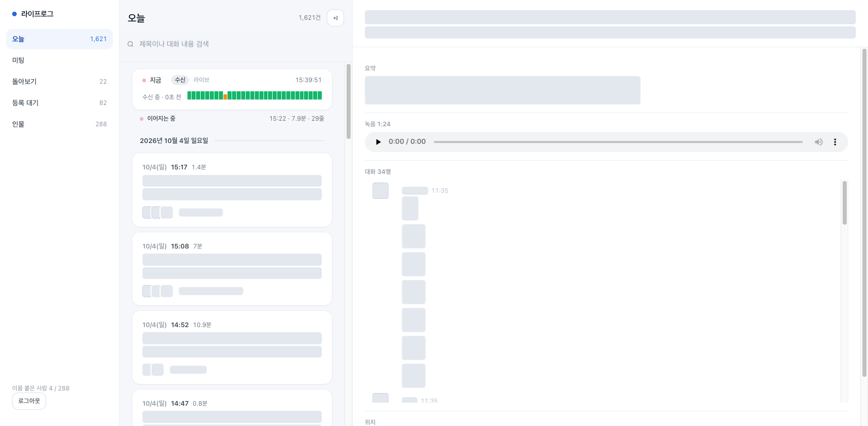Click the blue 라이프로그 logo dot

click(15, 14)
